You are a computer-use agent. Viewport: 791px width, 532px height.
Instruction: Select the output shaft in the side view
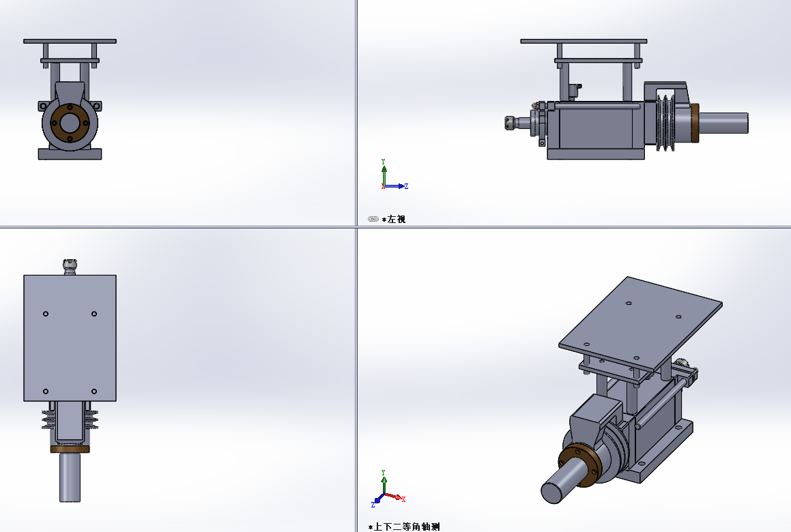click(723, 123)
